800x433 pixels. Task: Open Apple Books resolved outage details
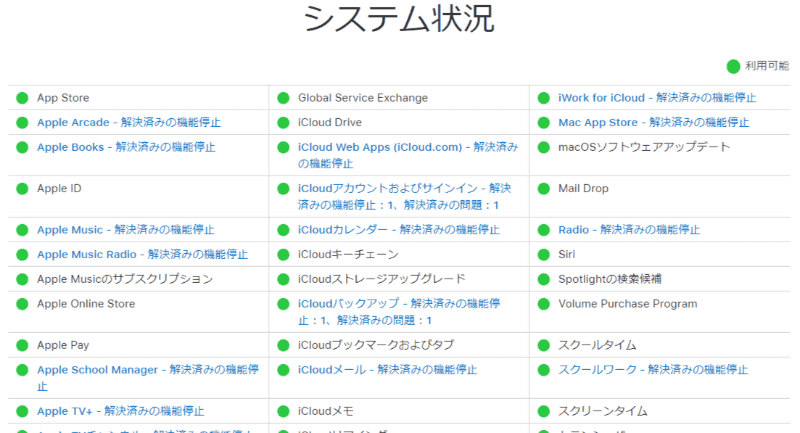(126, 147)
